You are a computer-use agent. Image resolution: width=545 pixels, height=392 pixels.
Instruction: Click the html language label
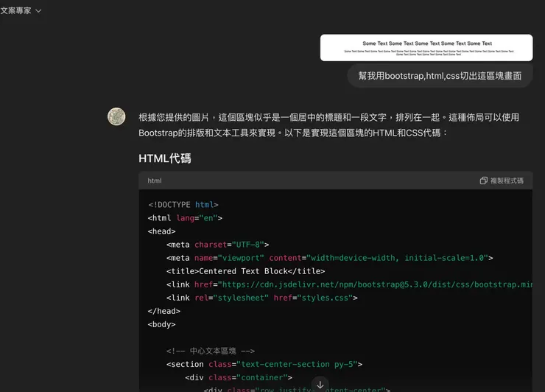tap(155, 181)
